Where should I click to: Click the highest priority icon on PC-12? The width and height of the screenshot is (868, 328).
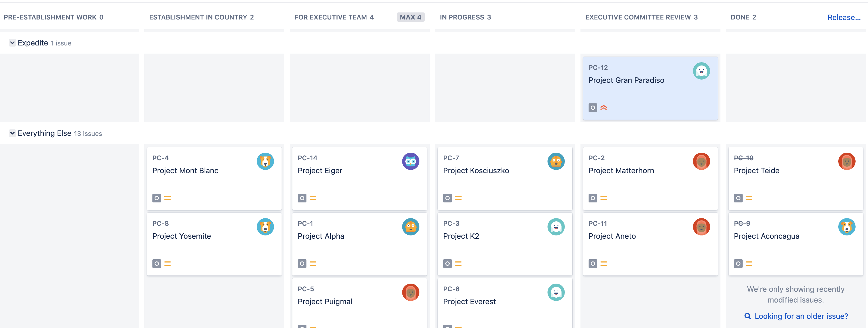pyautogui.click(x=603, y=107)
